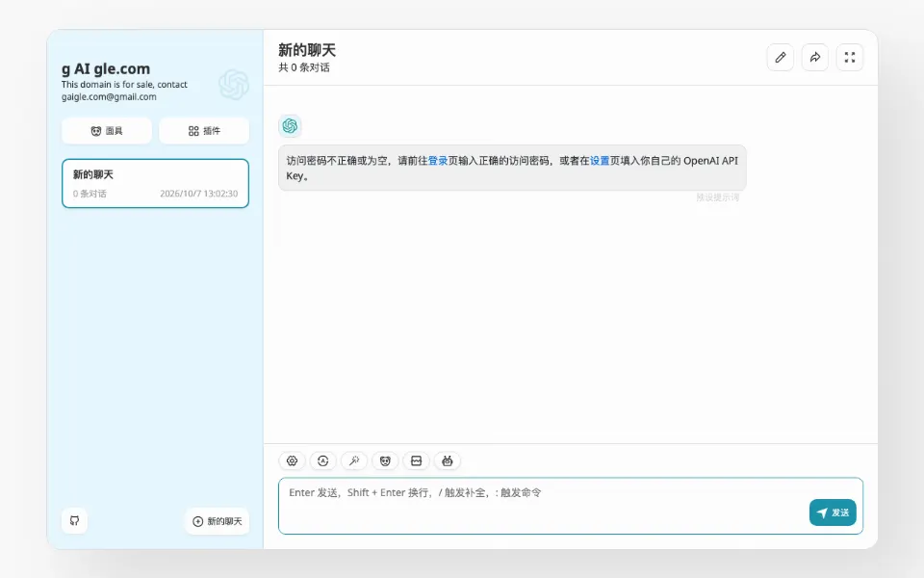924x578 pixels.
Task: Open 插件 plugins button in sidebar
Action: (204, 131)
